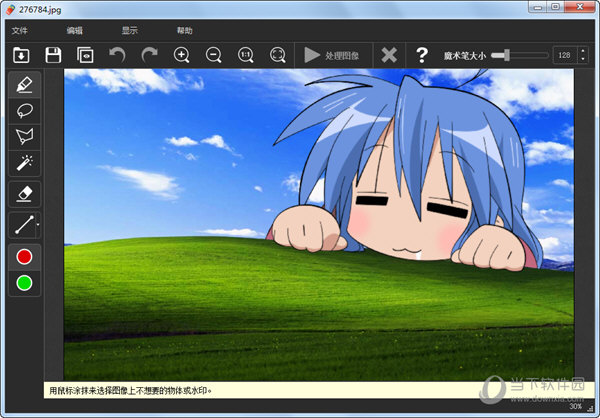Viewport: 600px width, 418px height.
Task: Save the image with the floppy disk icon
Action: pyautogui.click(x=53, y=55)
